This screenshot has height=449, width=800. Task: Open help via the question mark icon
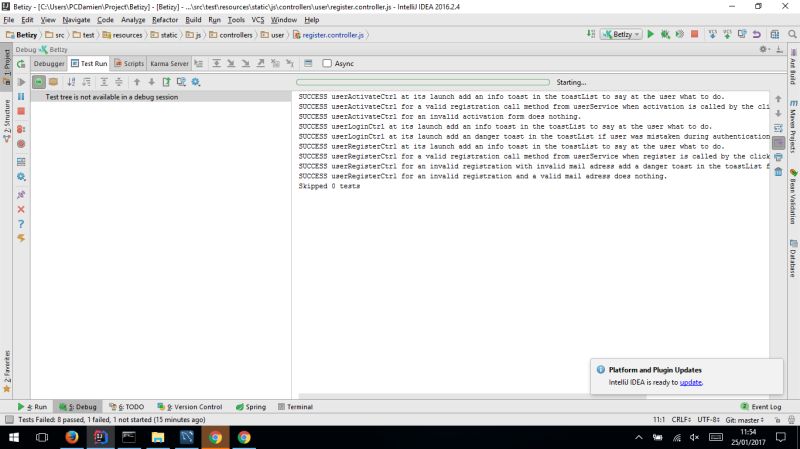click(21, 224)
